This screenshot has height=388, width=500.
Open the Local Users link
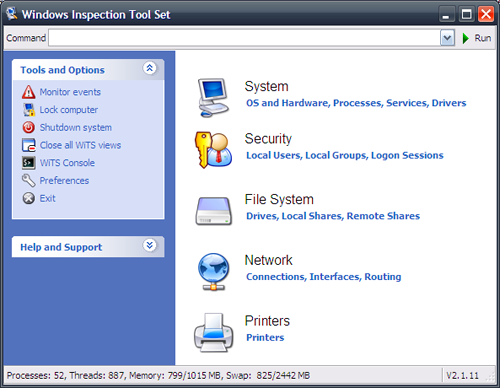[273, 155]
